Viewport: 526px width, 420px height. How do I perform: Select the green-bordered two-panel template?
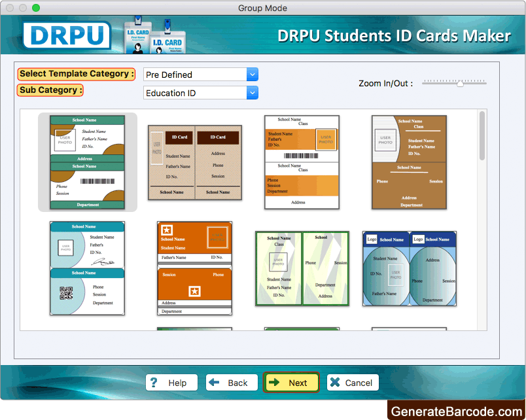[302, 268]
